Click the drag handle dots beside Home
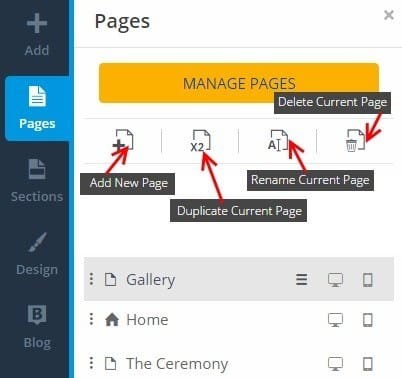The image size is (402, 378). (x=91, y=319)
